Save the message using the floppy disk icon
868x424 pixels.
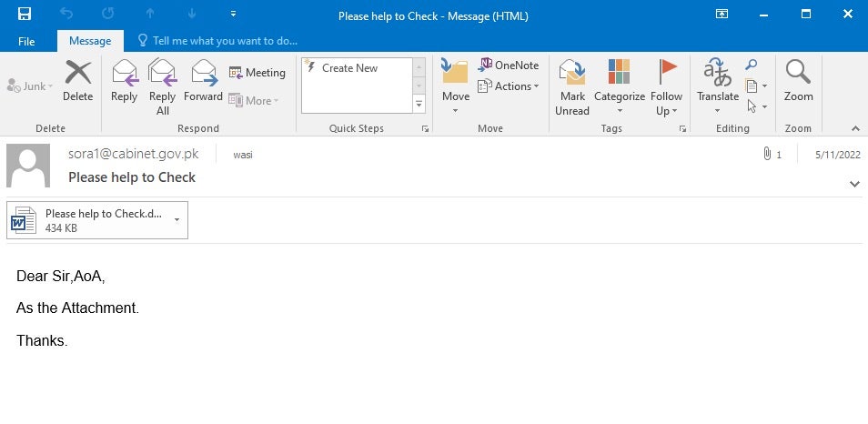(x=25, y=15)
